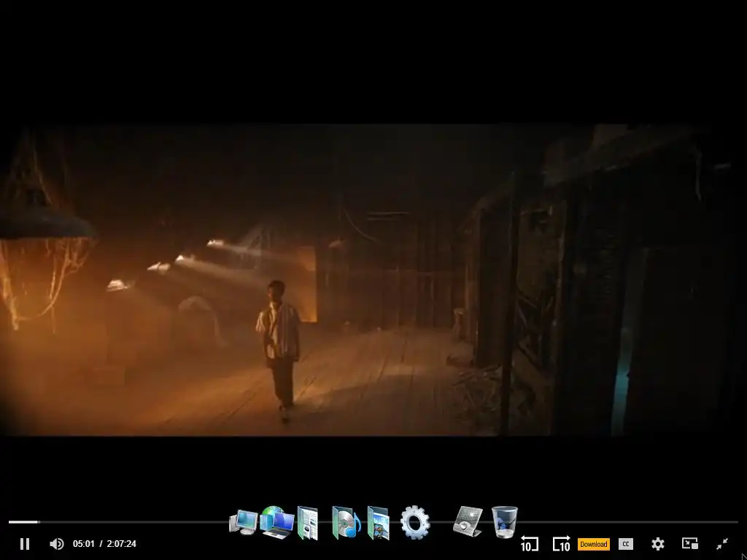Open the player settings gear
Screen dimensions: 747x560
pyautogui.click(x=658, y=544)
